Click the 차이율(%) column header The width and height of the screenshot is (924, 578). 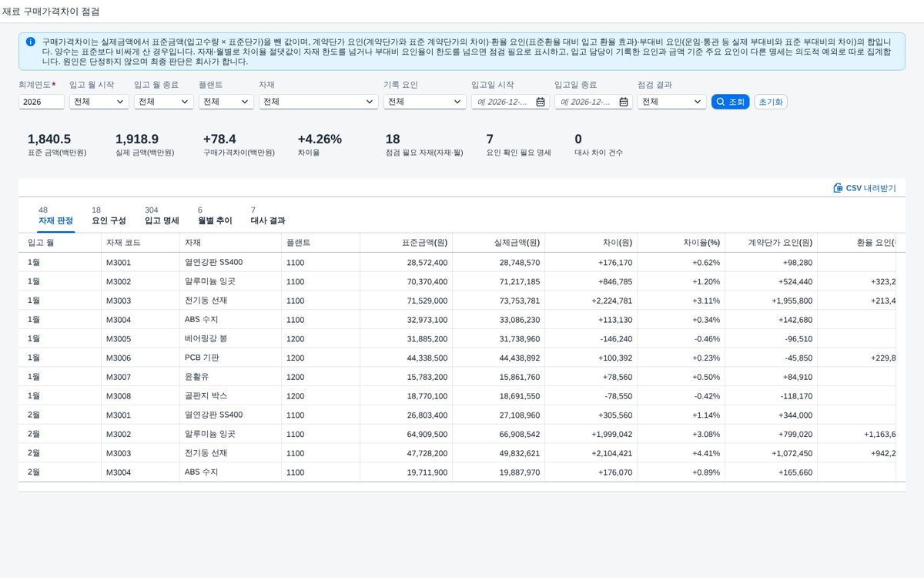pos(681,243)
